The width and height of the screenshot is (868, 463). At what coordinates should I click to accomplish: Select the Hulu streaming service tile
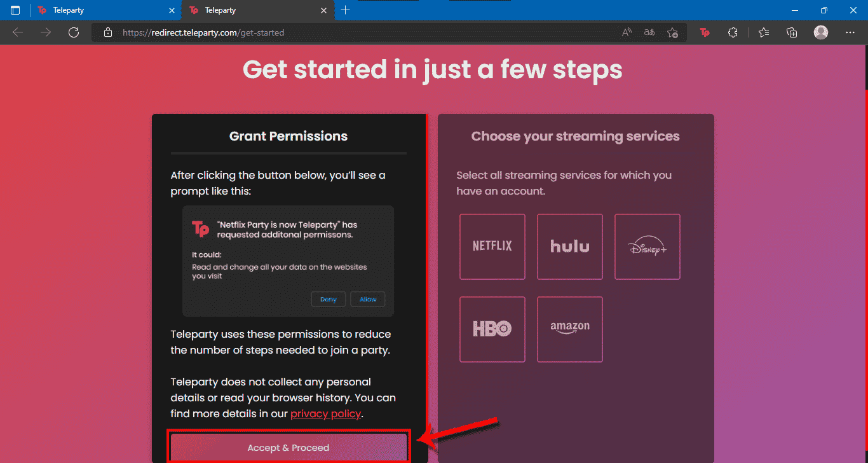click(x=570, y=247)
